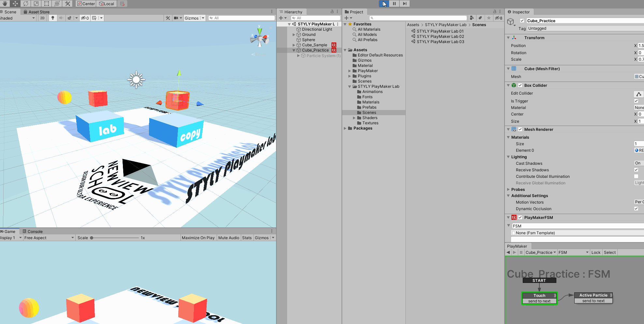Toggle scene grid visibility icon
The height and width of the screenshot is (324, 644).
(94, 18)
